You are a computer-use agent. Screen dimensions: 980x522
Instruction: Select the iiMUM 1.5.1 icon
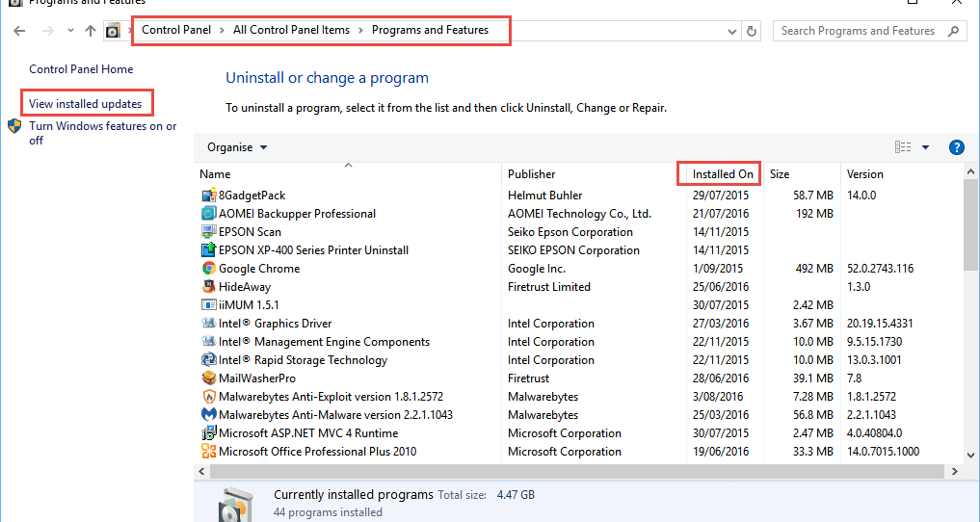click(209, 304)
